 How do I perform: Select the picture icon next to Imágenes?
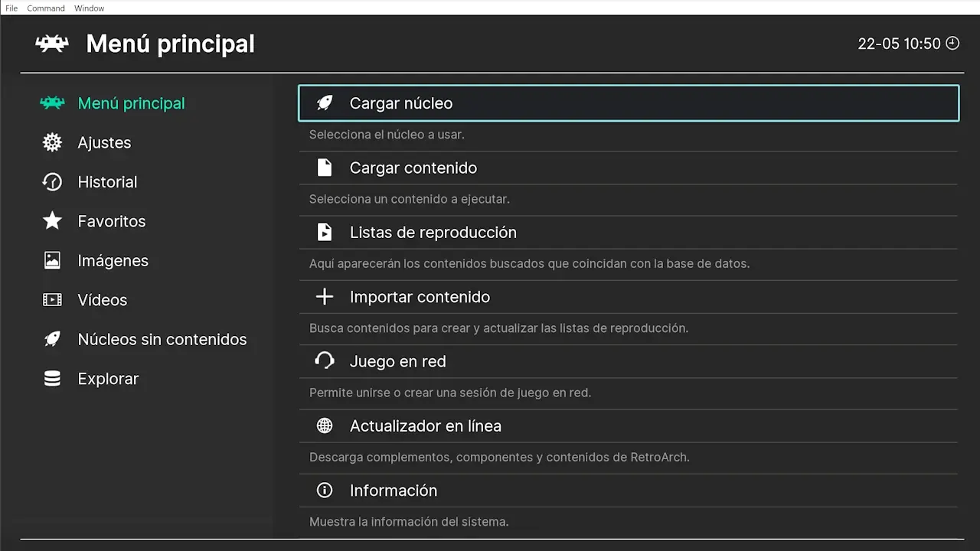(51, 260)
